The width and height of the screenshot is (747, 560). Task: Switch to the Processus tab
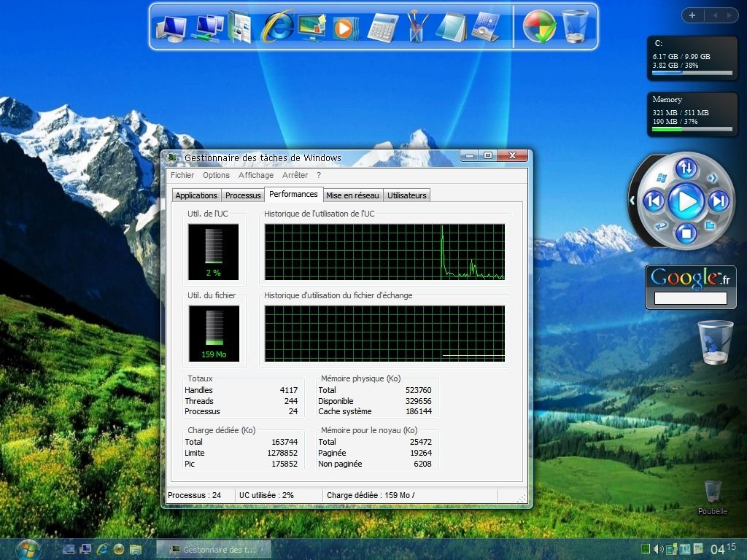[243, 195]
